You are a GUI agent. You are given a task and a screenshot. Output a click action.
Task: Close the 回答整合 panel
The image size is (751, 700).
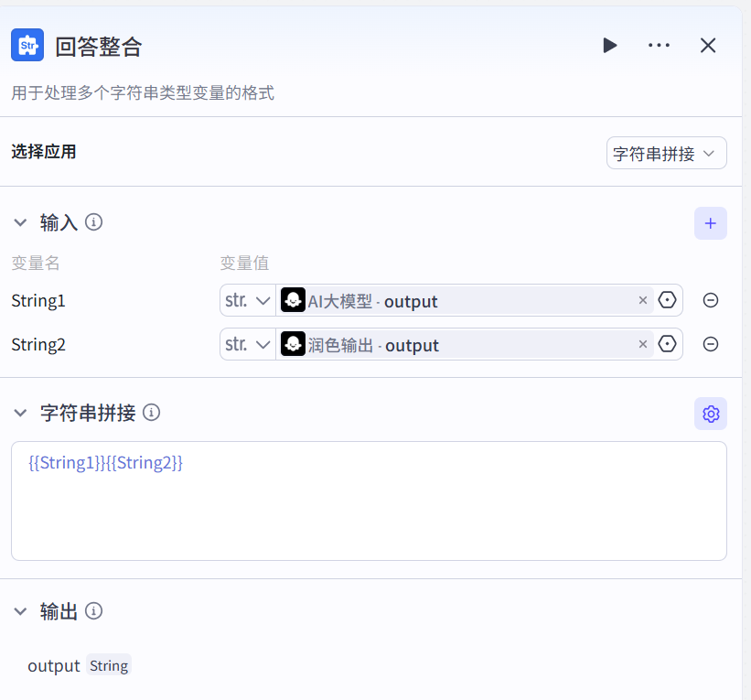point(708,46)
